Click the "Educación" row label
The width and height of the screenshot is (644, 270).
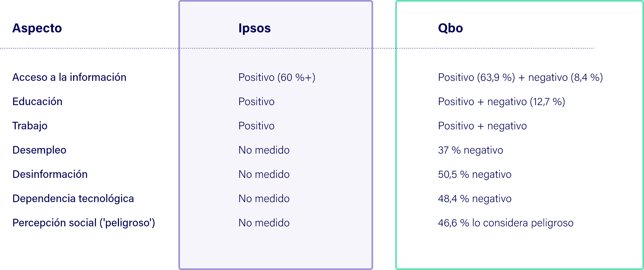coord(37,102)
